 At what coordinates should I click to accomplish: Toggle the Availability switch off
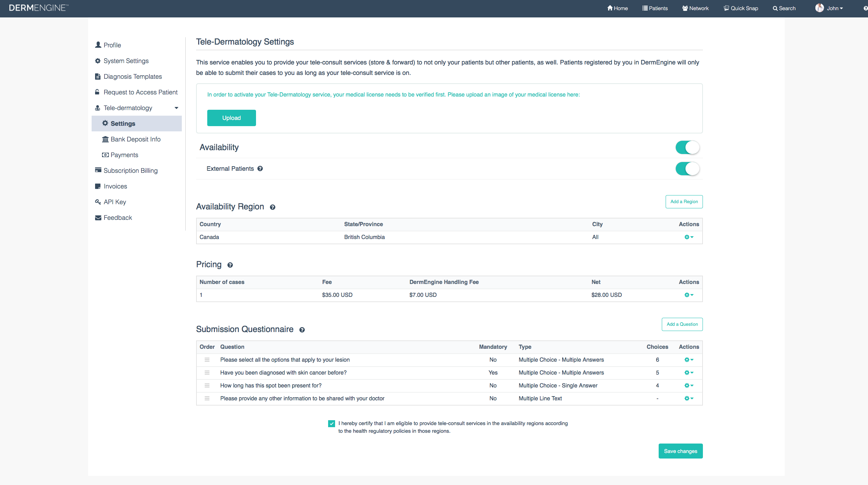687,147
